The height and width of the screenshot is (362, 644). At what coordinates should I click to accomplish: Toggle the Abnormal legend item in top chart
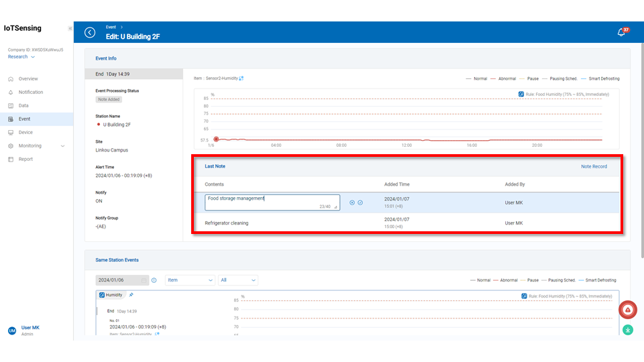pyautogui.click(x=503, y=78)
